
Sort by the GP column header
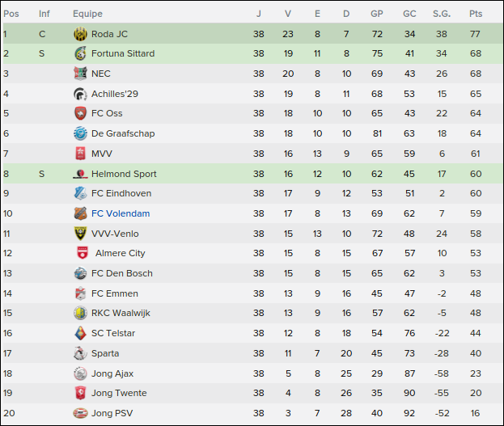click(x=377, y=14)
